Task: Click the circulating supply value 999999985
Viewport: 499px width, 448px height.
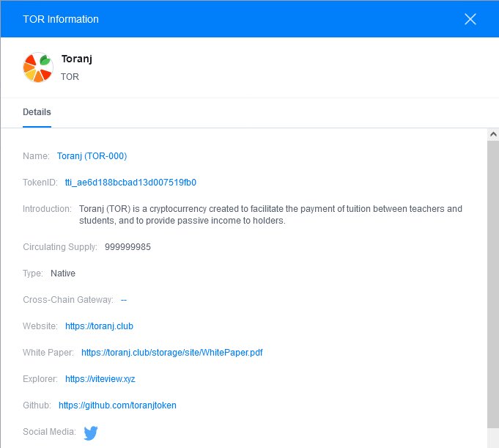Action: [127, 247]
